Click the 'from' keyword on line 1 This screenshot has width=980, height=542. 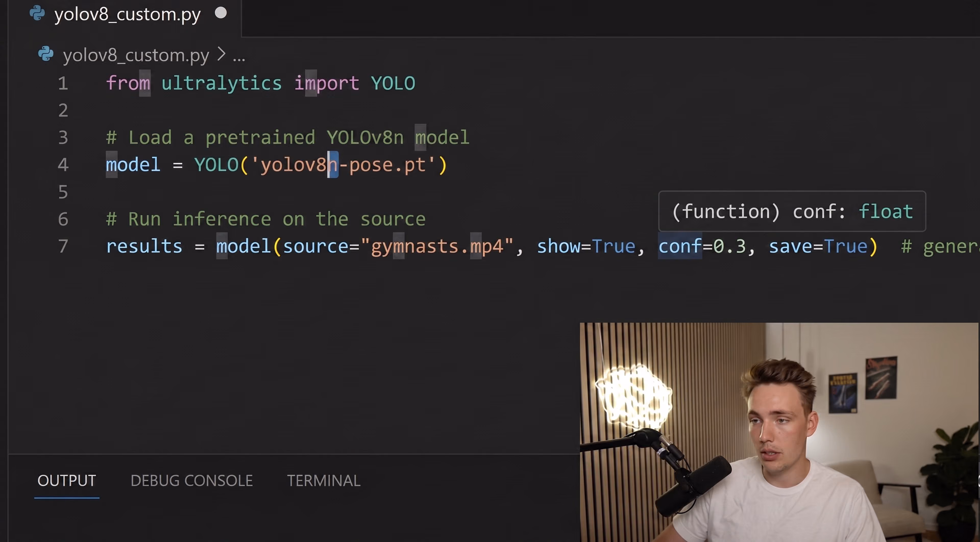128,83
